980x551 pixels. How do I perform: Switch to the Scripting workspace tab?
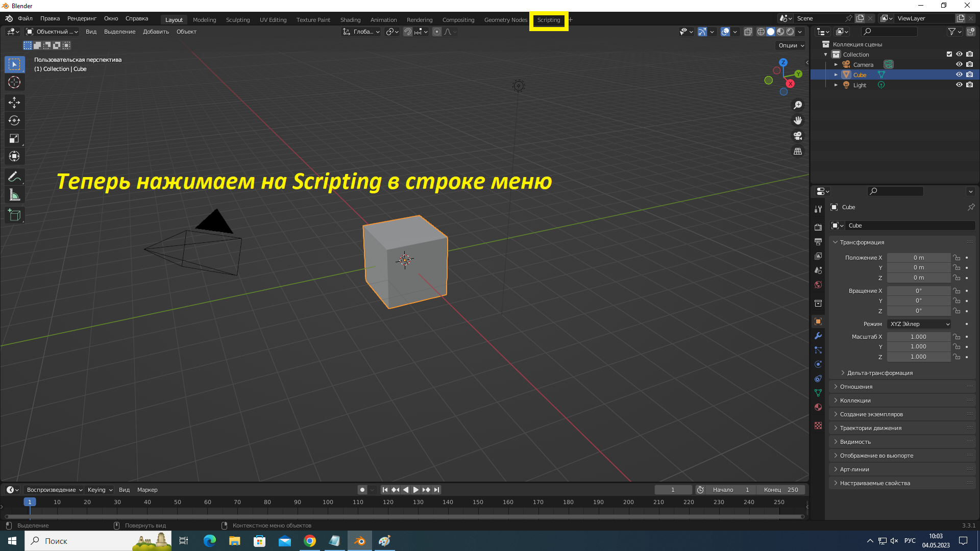coord(548,20)
